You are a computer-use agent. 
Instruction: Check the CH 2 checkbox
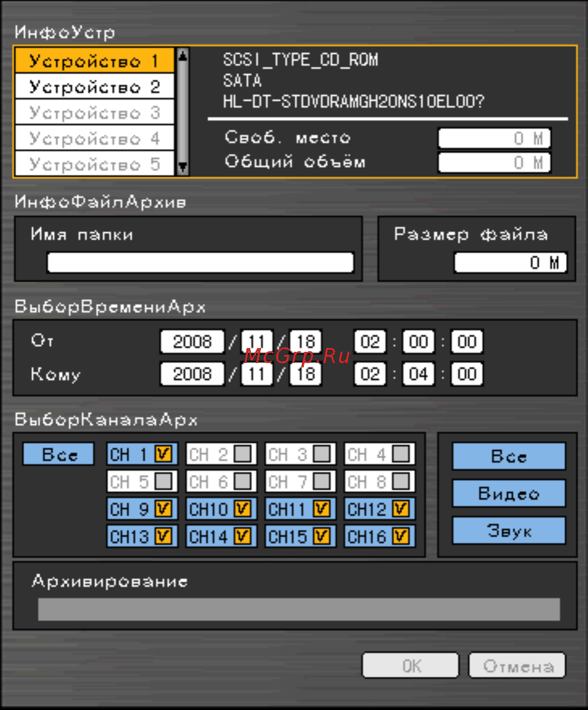tap(242, 454)
